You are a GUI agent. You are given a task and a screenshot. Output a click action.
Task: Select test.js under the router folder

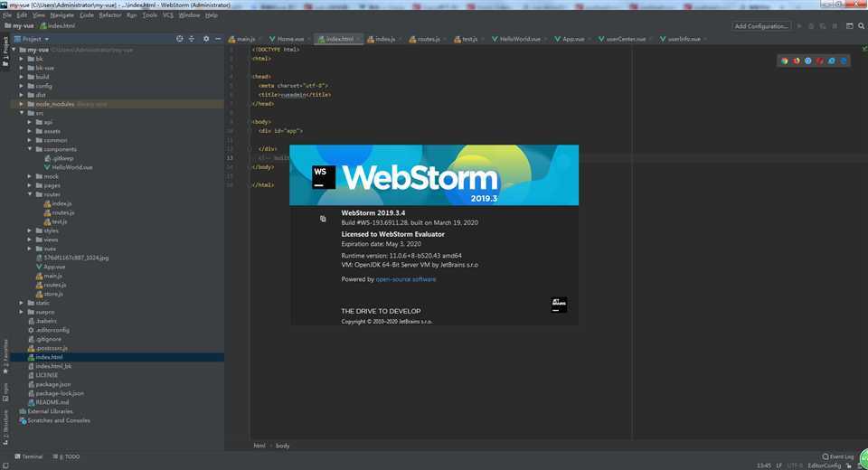coord(55,221)
